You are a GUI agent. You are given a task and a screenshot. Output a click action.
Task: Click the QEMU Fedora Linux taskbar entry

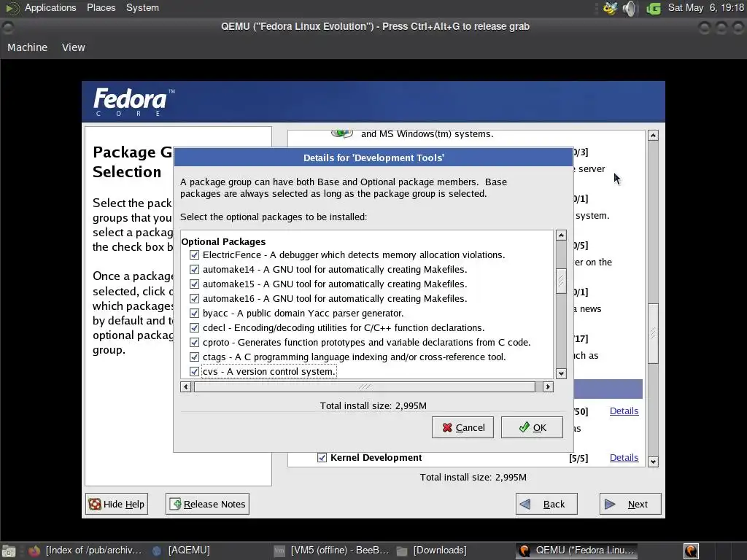578,551
